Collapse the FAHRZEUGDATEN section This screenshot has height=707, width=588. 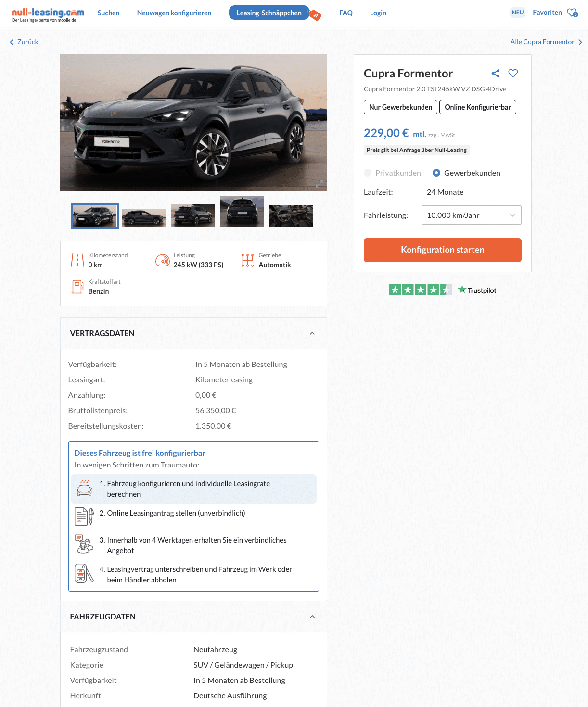pos(312,617)
